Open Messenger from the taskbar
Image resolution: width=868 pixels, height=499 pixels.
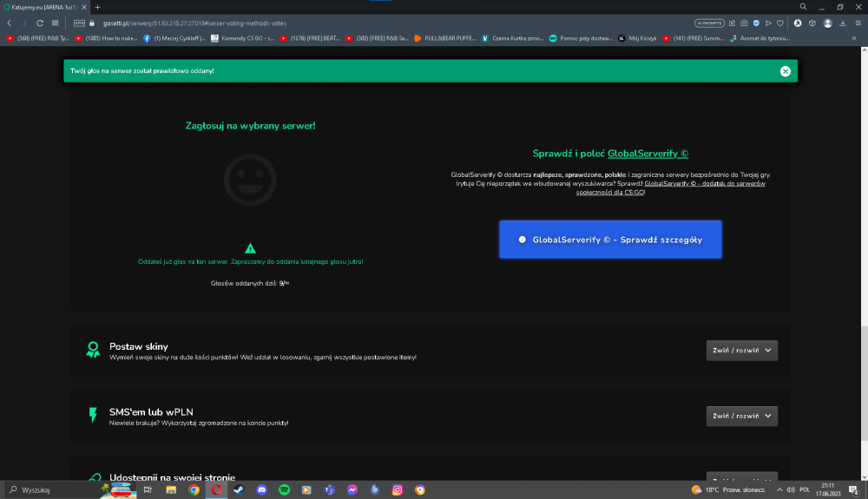click(x=352, y=489)
